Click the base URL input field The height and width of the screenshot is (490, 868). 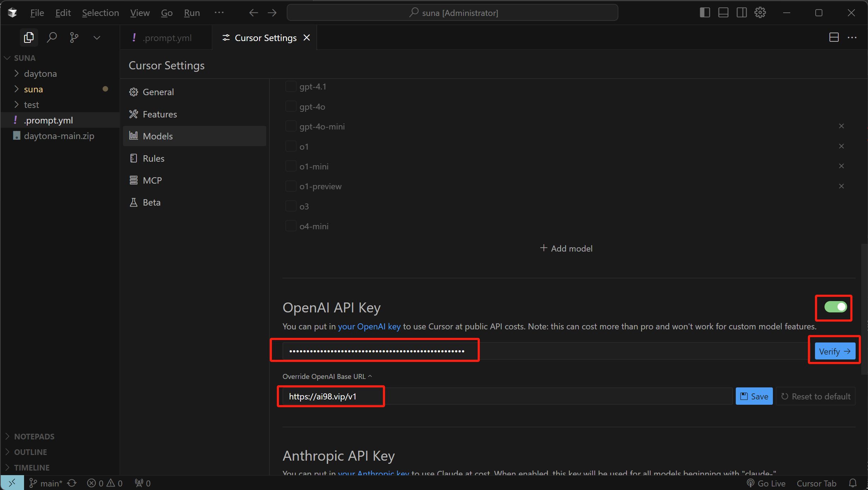coord(507,396)
